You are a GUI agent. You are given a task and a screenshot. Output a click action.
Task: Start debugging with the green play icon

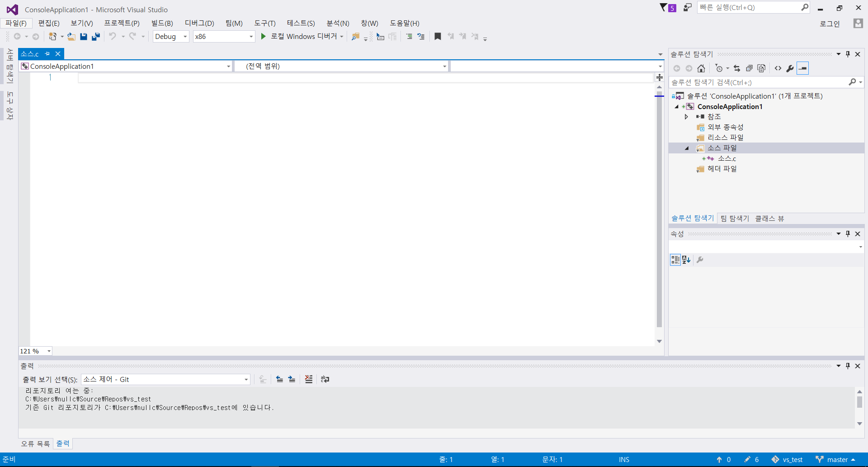264,36
